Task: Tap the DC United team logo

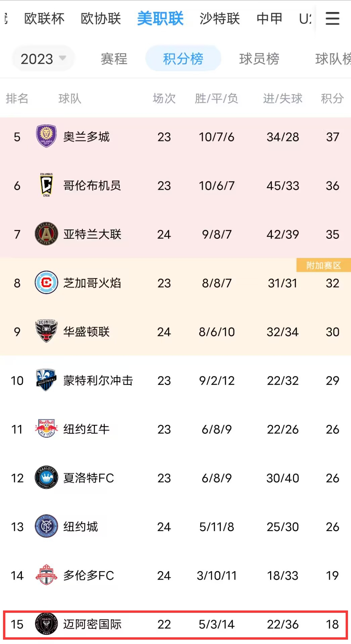Action: click(x=46, y=331)
